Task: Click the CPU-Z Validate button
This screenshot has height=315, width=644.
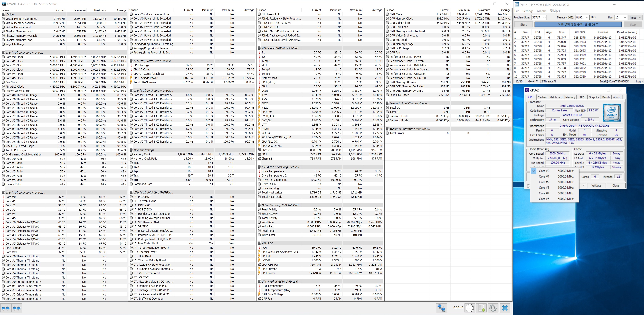Action: [596, 185]
